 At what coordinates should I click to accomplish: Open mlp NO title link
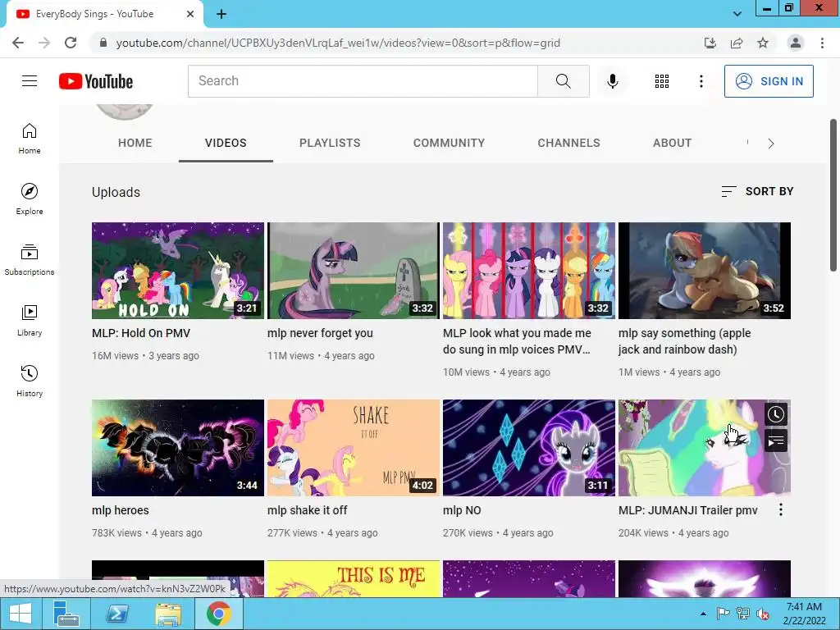click(462, 510)
